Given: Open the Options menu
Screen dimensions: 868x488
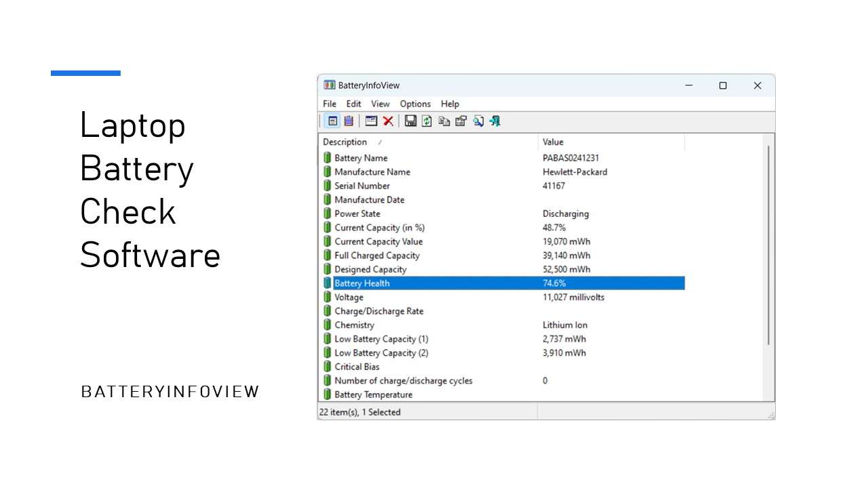Looking at the screenshot, I should point(415,104).
